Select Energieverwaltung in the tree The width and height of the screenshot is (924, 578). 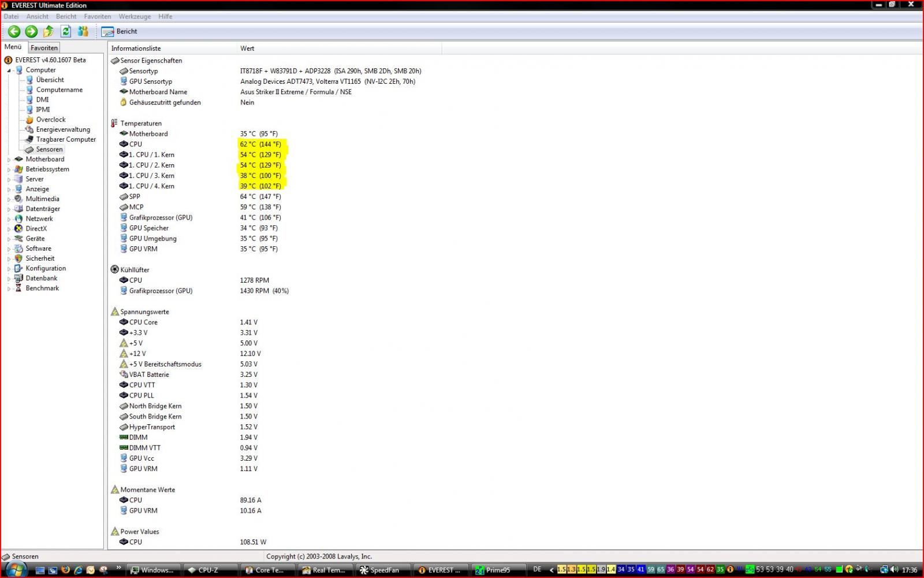coord(63,129)
